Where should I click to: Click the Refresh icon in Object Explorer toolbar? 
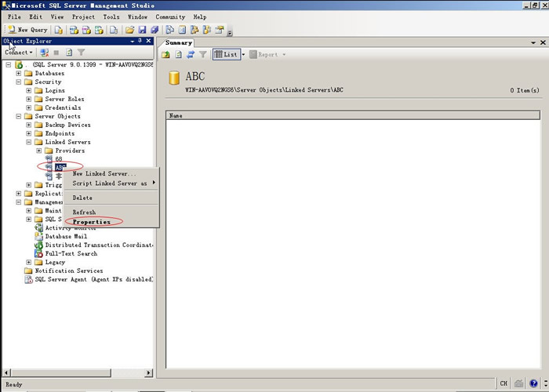tap(69, 53)
